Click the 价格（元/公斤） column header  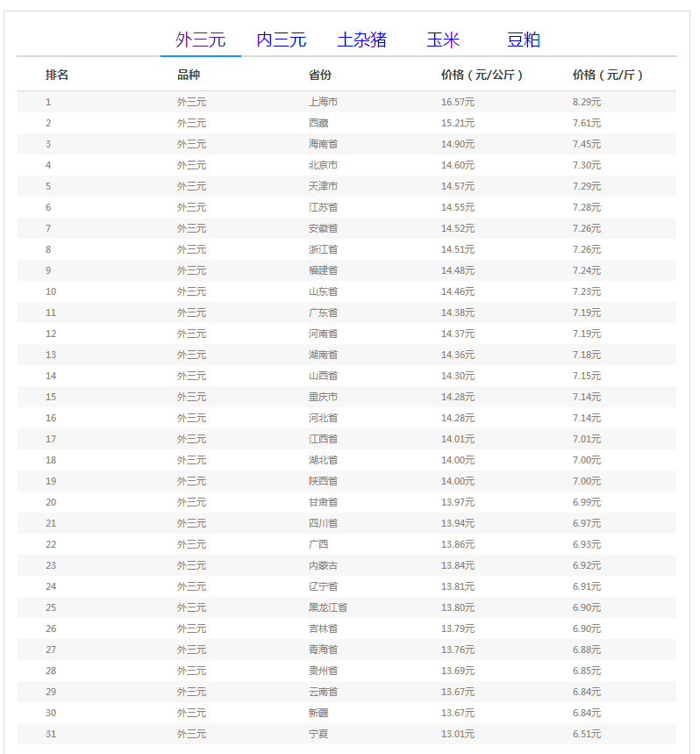(482, 75)
